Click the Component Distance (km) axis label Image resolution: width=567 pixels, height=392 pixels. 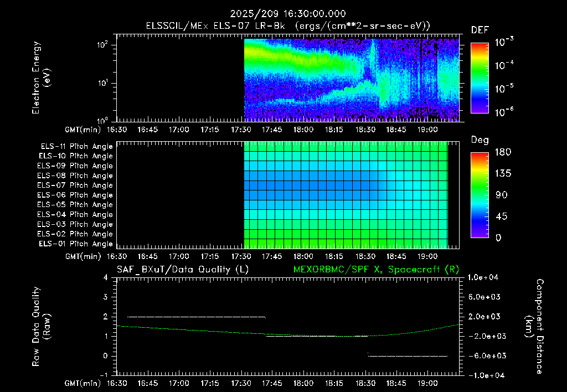pos(534,327)
